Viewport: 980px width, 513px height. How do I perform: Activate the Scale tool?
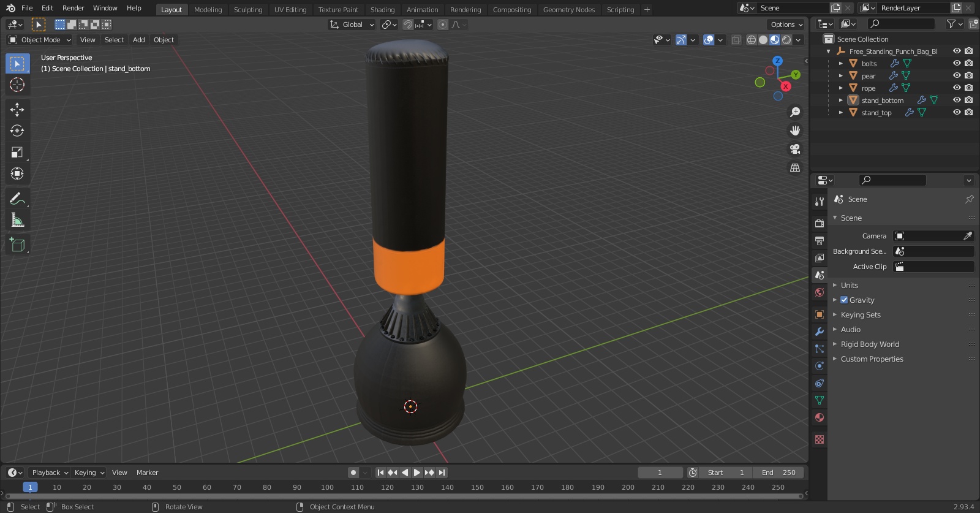(17, 153)
